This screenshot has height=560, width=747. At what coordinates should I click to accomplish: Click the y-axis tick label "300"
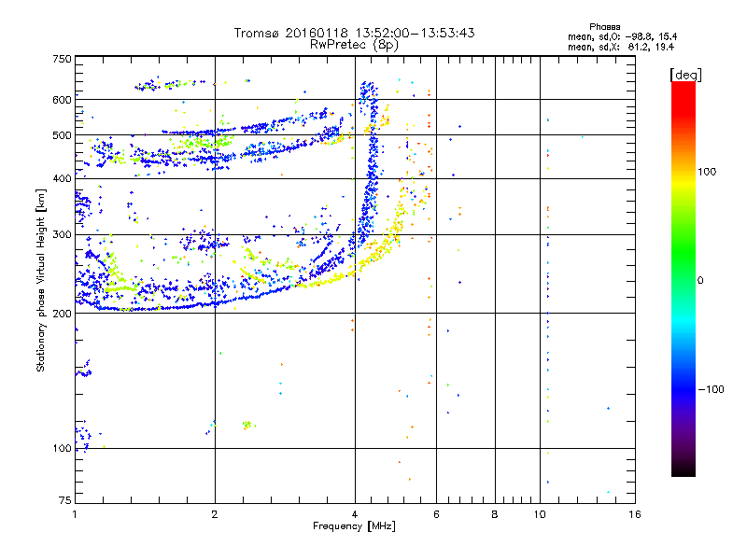click(62, 234)
